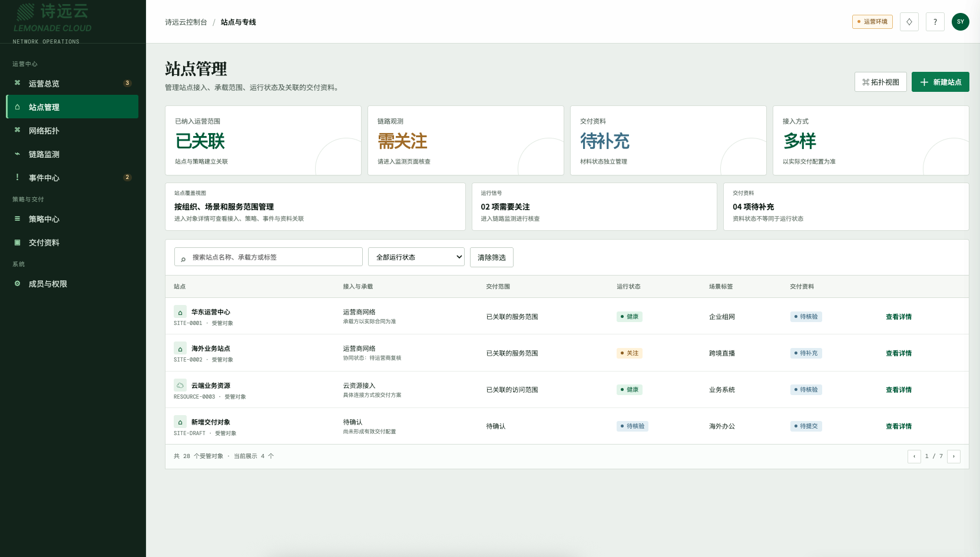The width and height of the screenshot is (980, 557).
Task: Click the 交付范围 column header
Action: click(x=498, y=287)
